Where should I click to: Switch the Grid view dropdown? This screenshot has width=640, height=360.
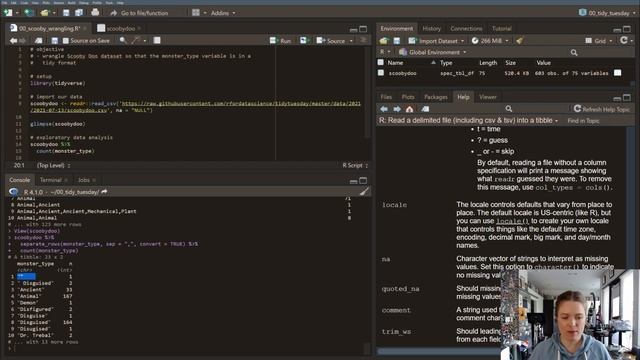click(599, 41)
